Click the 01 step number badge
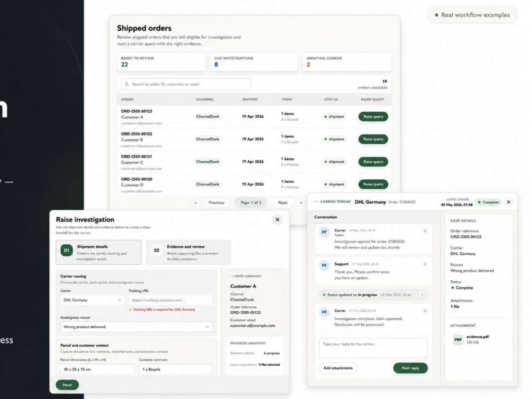 (66, 251)
